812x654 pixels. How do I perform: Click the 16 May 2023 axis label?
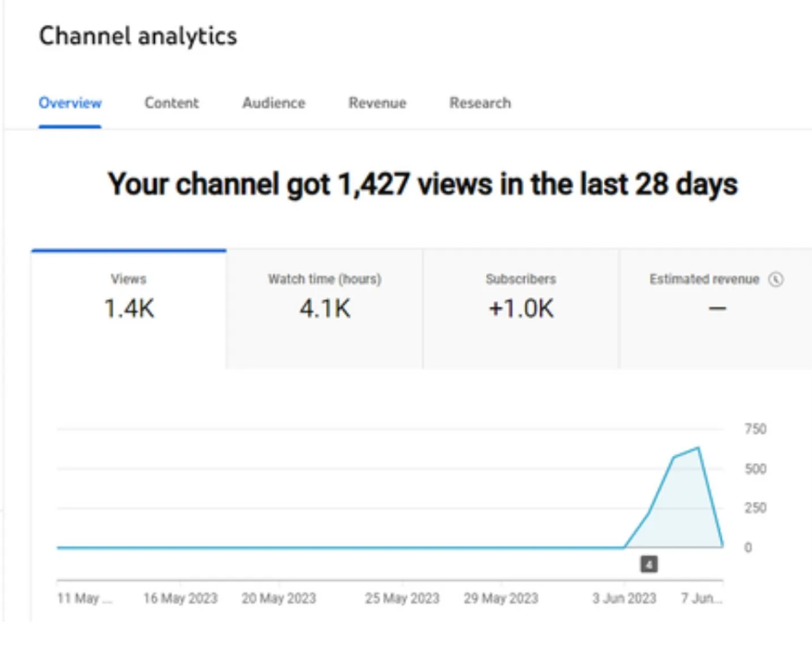180,599
